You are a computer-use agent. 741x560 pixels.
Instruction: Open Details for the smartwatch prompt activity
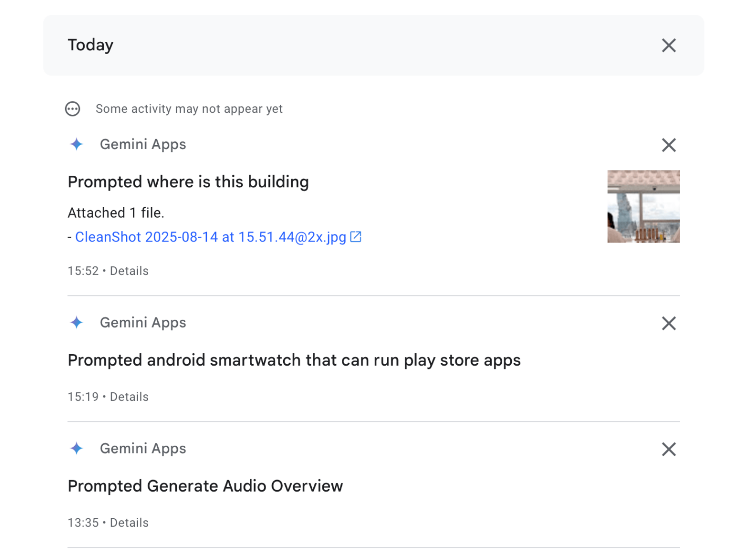pos(129,396)
